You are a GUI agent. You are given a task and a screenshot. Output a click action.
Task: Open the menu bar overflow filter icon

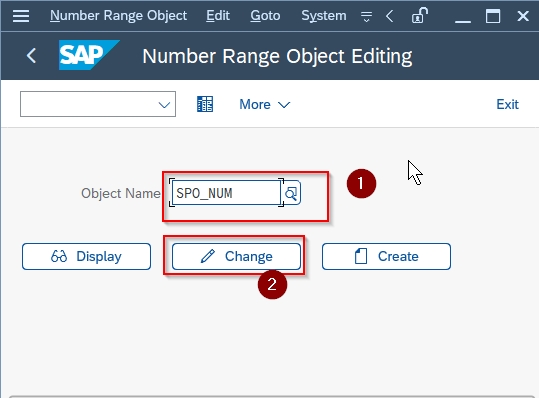[366, 16]
